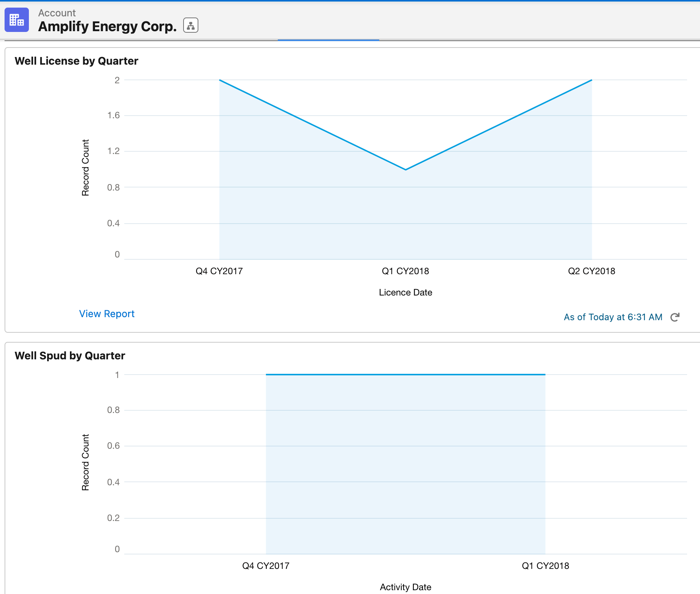Click the Q2 CY2018 endpoint on license chart
Screen dimensions: 700x594
point(591,80)
